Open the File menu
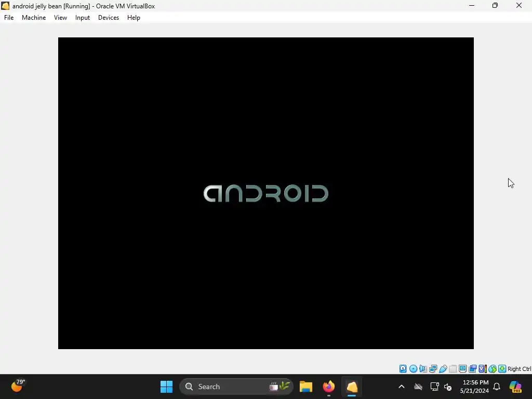Screen dimensions: 532x399 9,18
